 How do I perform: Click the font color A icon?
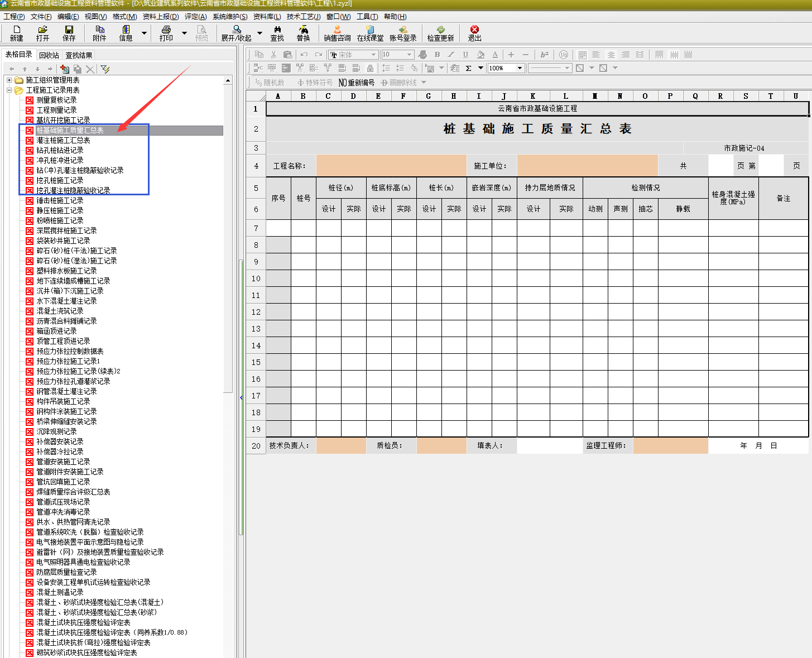[495, 54]
